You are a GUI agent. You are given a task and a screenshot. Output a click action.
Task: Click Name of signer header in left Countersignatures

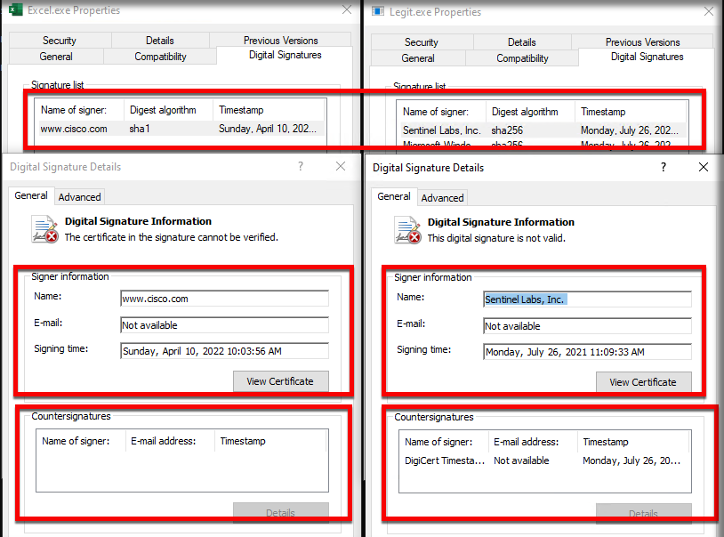(x=81, y=441)
